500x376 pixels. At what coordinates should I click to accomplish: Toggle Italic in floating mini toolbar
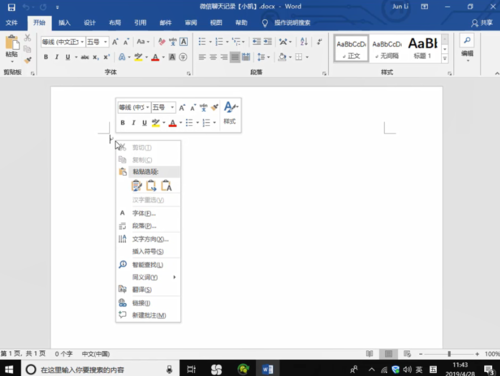(x=133, y=123)
